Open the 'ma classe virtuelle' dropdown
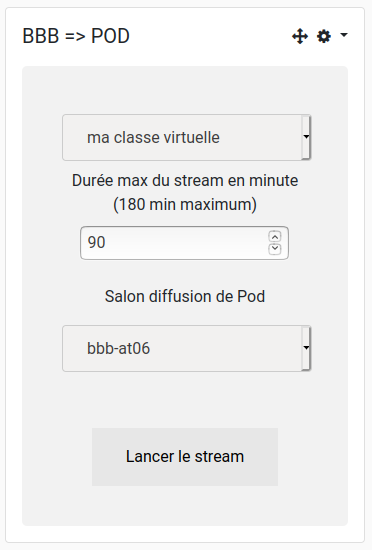Screen dimensions: 372x550 coord(187,138)
